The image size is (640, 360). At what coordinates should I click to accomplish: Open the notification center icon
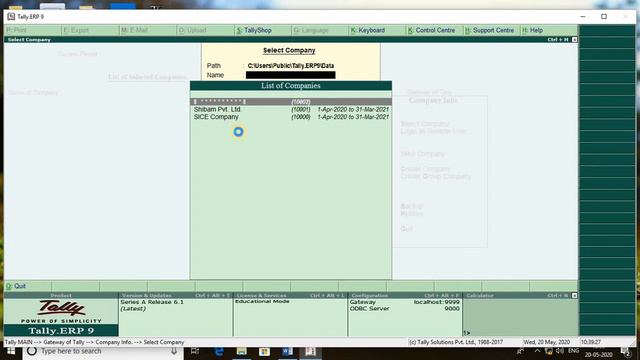(625, 352)
